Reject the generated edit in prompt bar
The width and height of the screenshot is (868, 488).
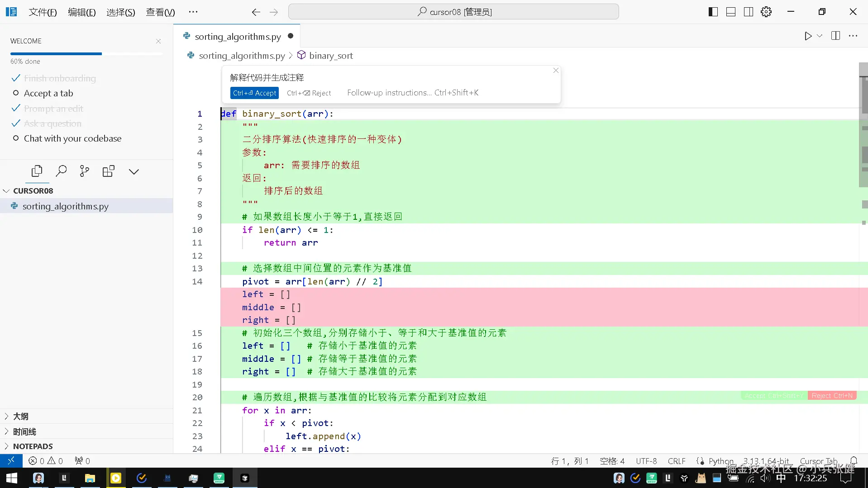309,93
